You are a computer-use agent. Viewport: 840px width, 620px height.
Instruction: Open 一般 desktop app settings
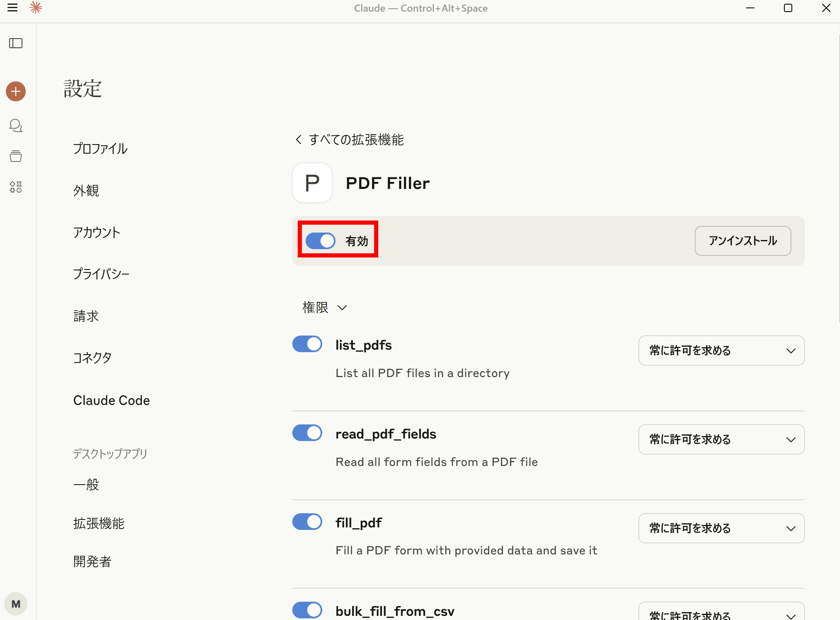86,485
